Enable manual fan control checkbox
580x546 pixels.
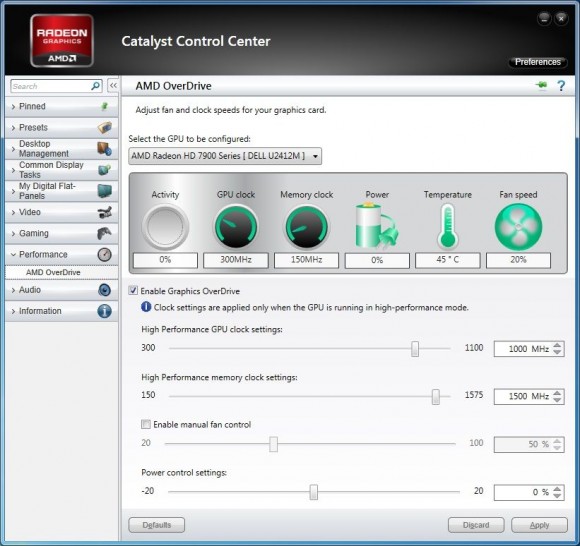click(146, 424)
